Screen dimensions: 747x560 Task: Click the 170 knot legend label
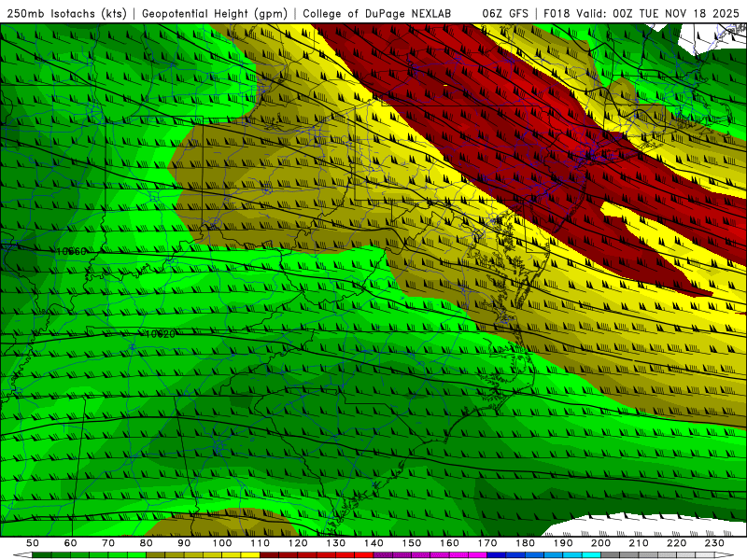tap(487, 543)
